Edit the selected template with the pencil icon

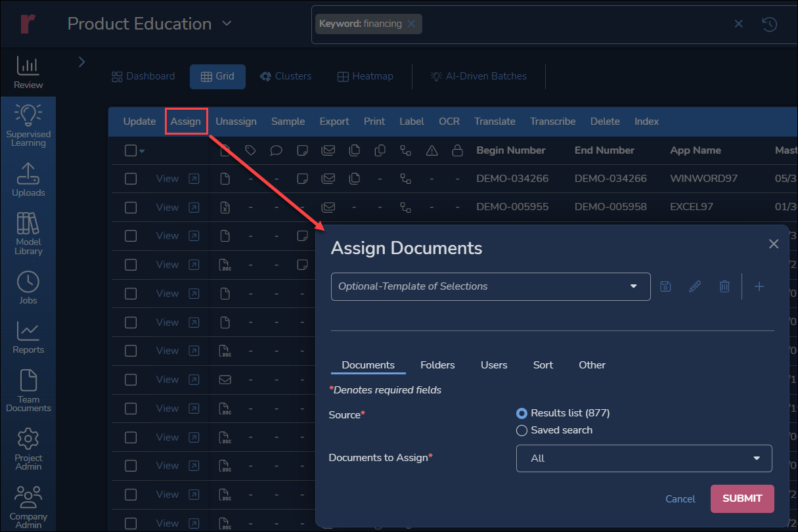coord(695,286)
